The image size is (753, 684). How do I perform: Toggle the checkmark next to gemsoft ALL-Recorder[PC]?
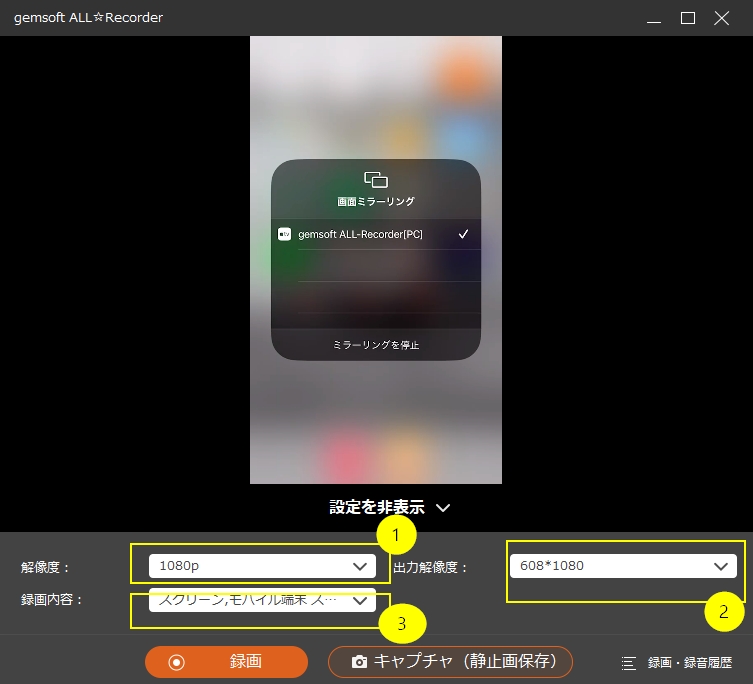pos(463,234)
